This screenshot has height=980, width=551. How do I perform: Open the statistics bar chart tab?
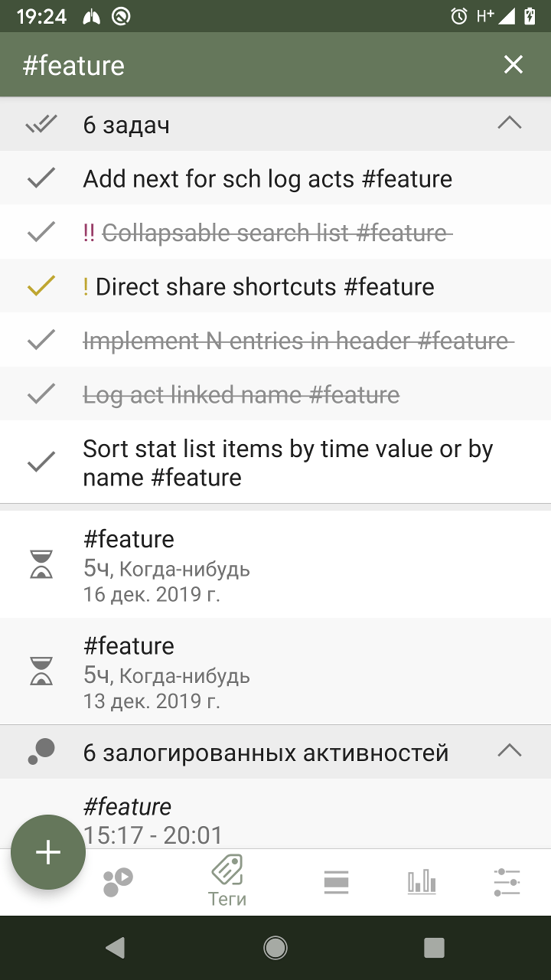click(x=422, y=881)
